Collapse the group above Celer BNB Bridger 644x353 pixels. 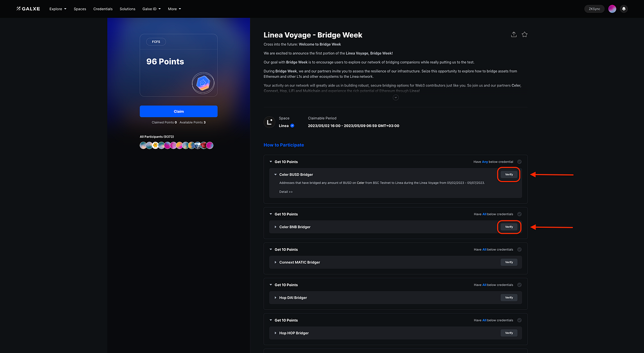pyautogui.click(x=271, y=214)
